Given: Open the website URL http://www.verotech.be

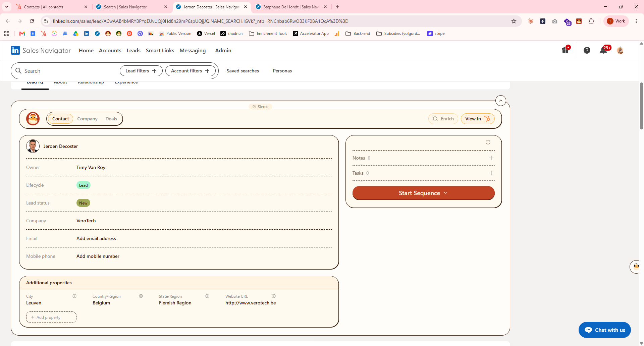Looking at the screenshot, I should [251, 303].
